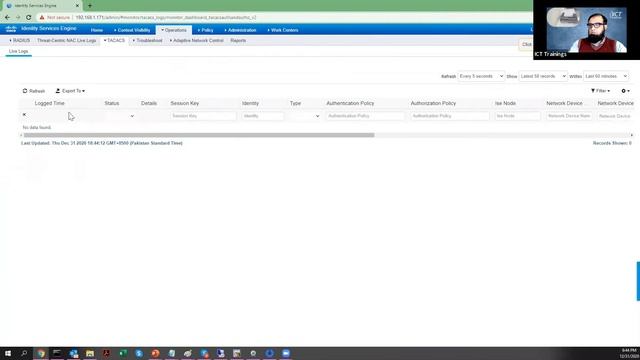Click the No data found message
This screenshot has width=640, height=360.
pyautogui.click(x=37, y=128)
